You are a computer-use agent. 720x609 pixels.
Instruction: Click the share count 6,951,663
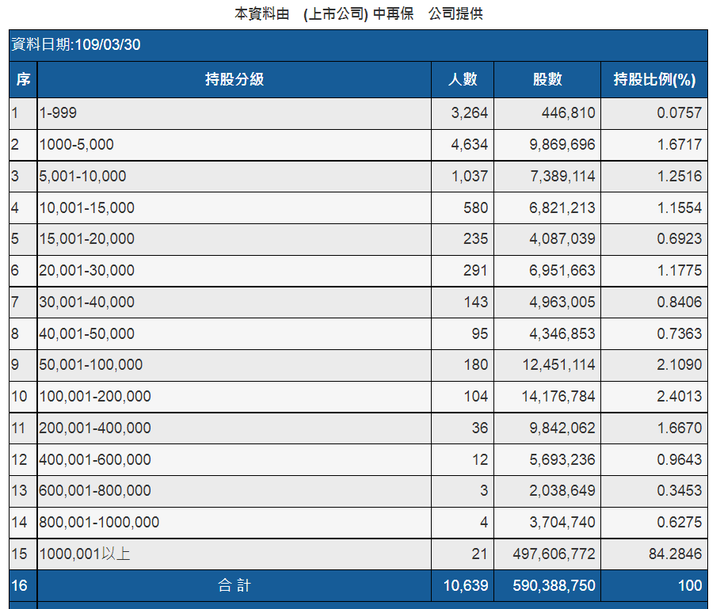(x=562, y=271)
